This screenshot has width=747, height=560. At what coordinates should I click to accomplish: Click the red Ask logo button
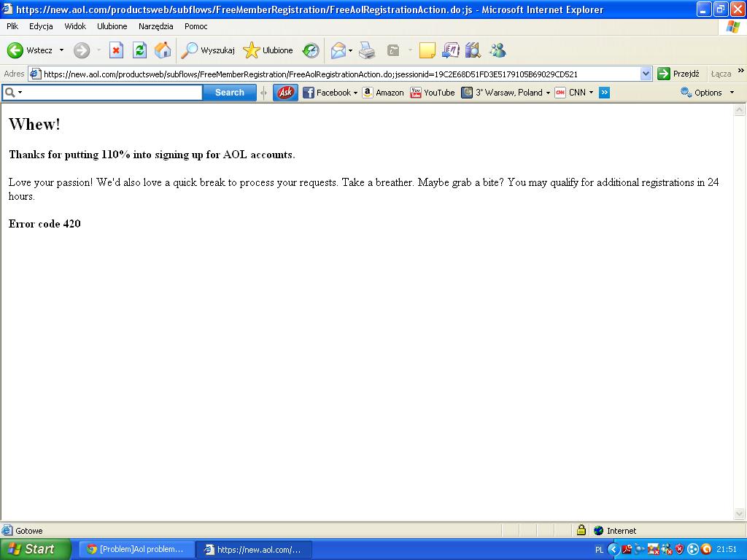click(285, 93)
